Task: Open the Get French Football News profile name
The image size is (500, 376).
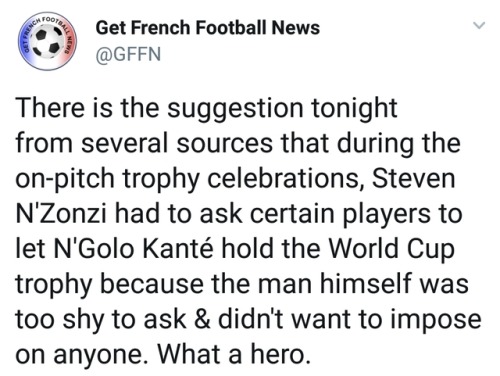Action: click(208, 27)
